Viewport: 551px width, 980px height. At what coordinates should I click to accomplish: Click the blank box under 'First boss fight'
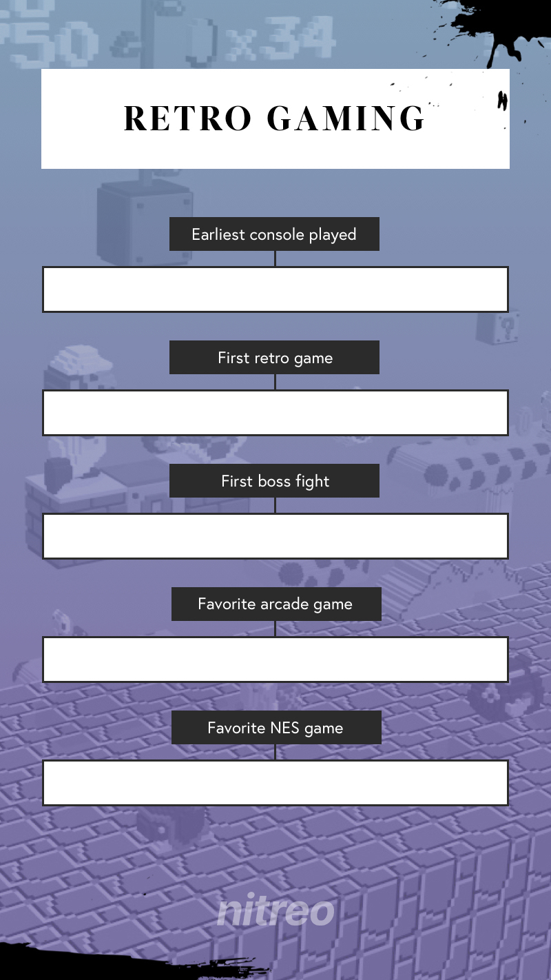pyautogui.click(x=275, y=535)
